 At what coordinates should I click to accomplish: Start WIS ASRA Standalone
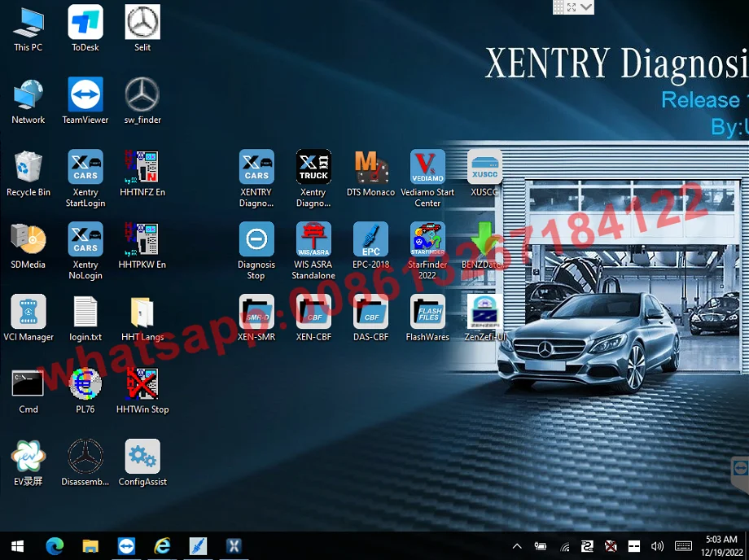313,240
